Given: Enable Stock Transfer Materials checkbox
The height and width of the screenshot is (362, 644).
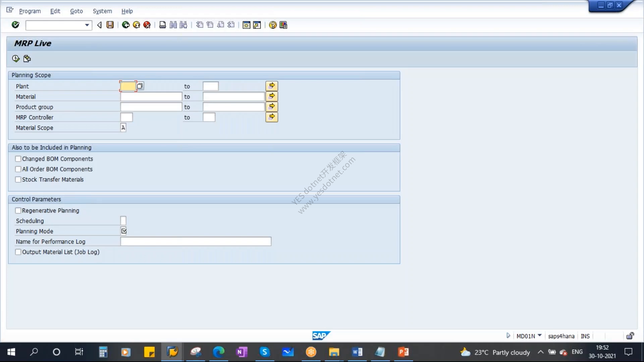Looking at the screenshot, I should tap(18, 180).
